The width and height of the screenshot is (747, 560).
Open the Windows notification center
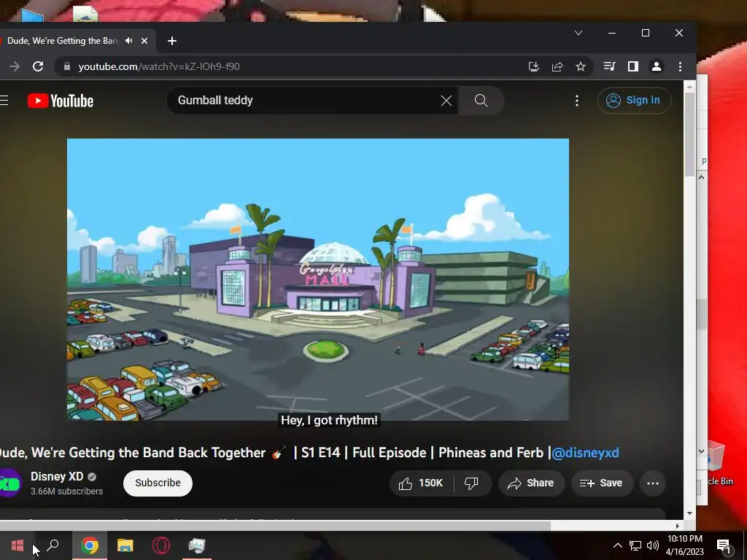[724, 546]
